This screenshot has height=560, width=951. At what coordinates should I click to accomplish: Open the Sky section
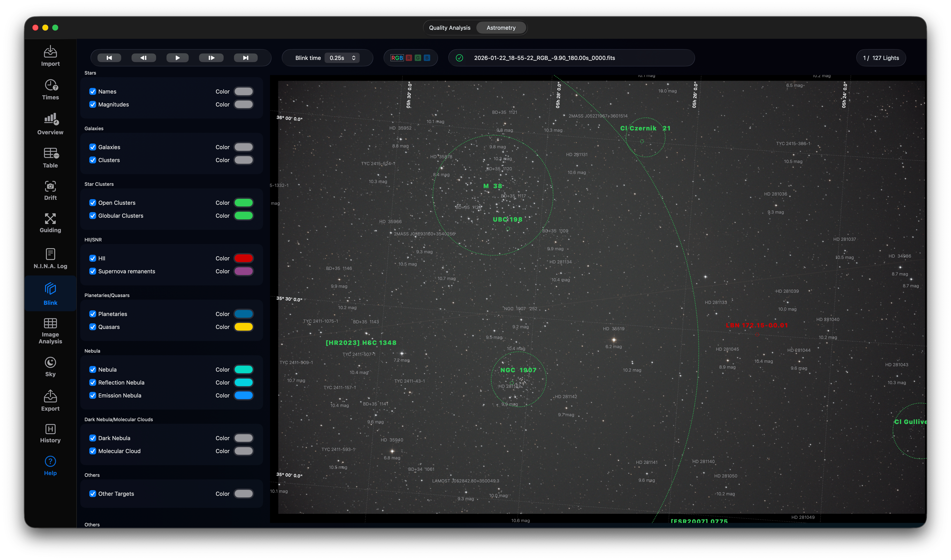point(50,367)
